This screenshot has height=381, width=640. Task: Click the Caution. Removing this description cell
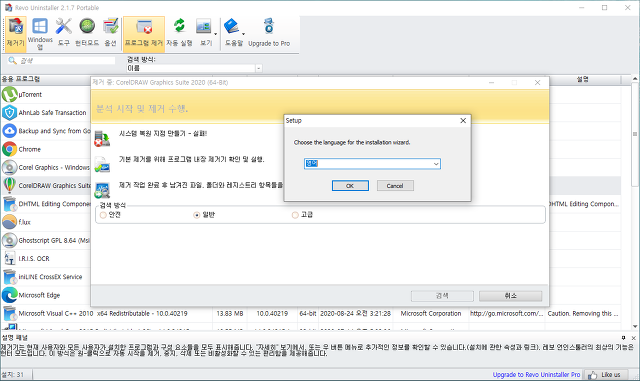tap(583, 314)
